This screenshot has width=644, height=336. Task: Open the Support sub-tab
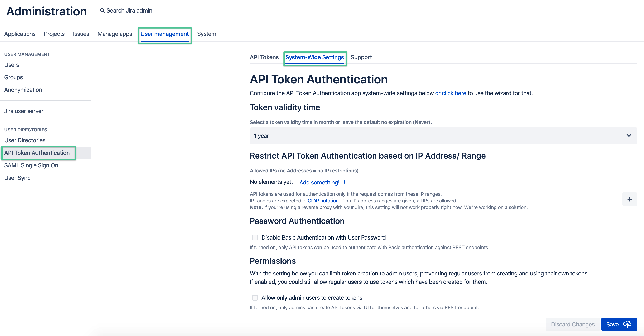pyautogui.click(x=361, y=57)
